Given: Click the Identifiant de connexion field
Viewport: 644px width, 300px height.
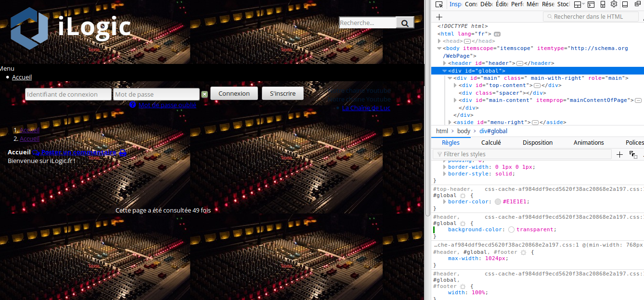Looking at the screenshot, I should pyautogui.click(x=68, y=95).
